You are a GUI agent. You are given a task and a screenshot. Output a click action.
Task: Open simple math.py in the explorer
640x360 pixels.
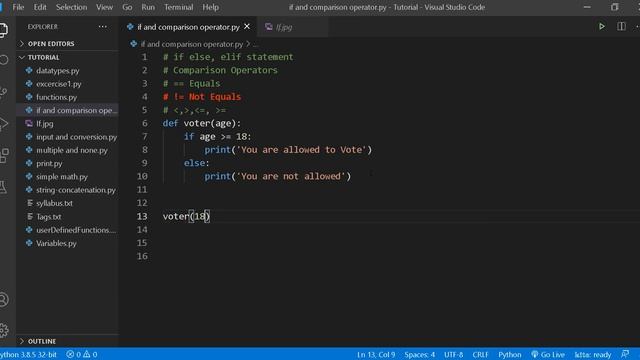click(67, 177)
